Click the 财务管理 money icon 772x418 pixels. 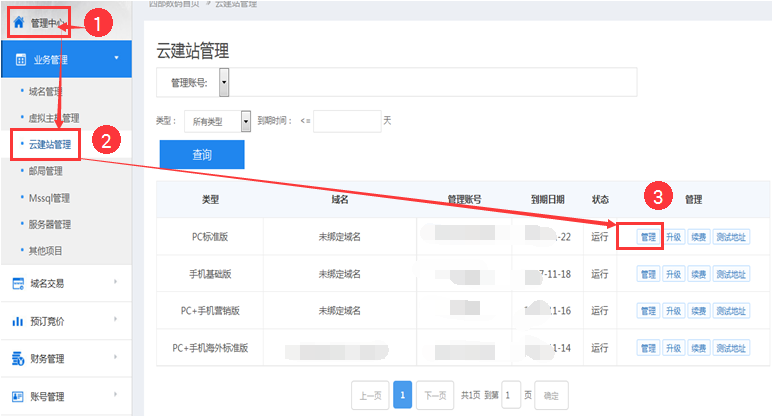pos(17,359)
